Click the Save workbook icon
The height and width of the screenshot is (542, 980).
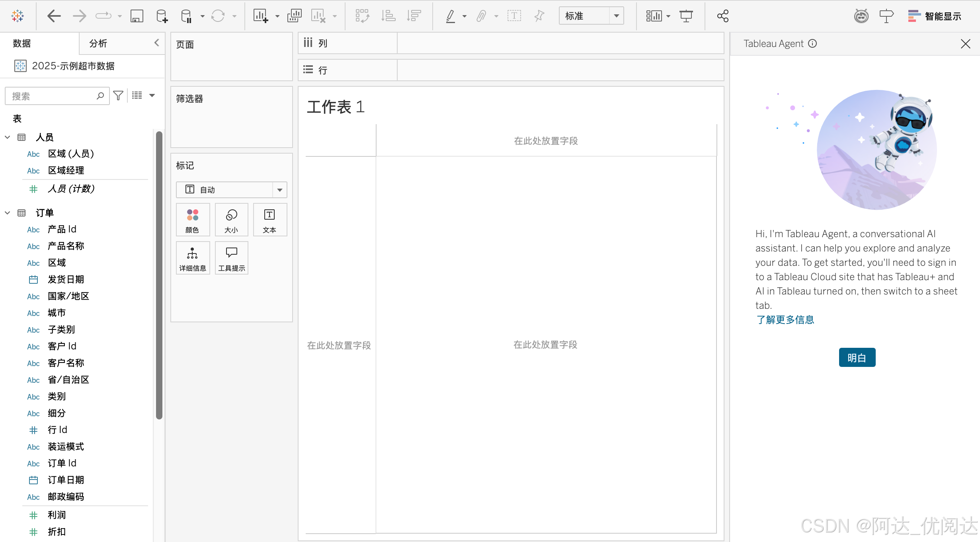pos(137,16)
